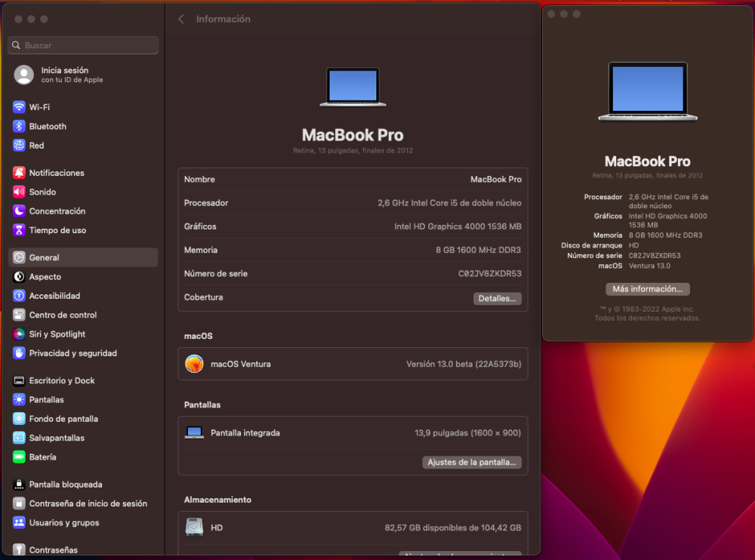The image size is (755, 560).
Task: Click the Nombre value MacBook Pro
Action: click(495, 179)
